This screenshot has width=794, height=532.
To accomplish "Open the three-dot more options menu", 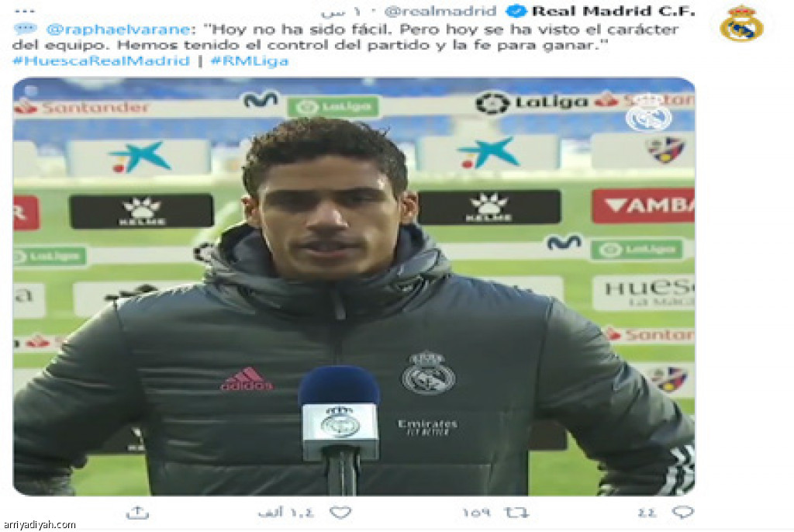I will click(x=25, y=11).
